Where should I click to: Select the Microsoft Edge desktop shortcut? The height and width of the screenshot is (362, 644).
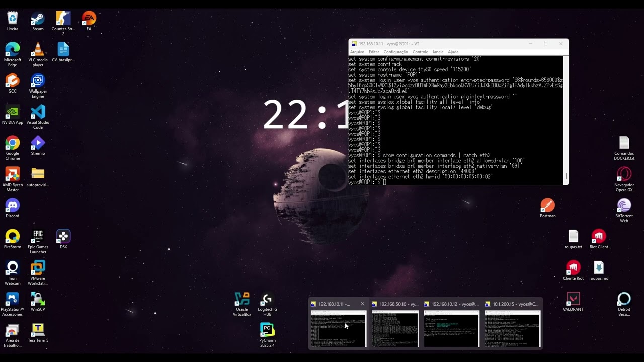pyautogui.click(x=13, y=55)
